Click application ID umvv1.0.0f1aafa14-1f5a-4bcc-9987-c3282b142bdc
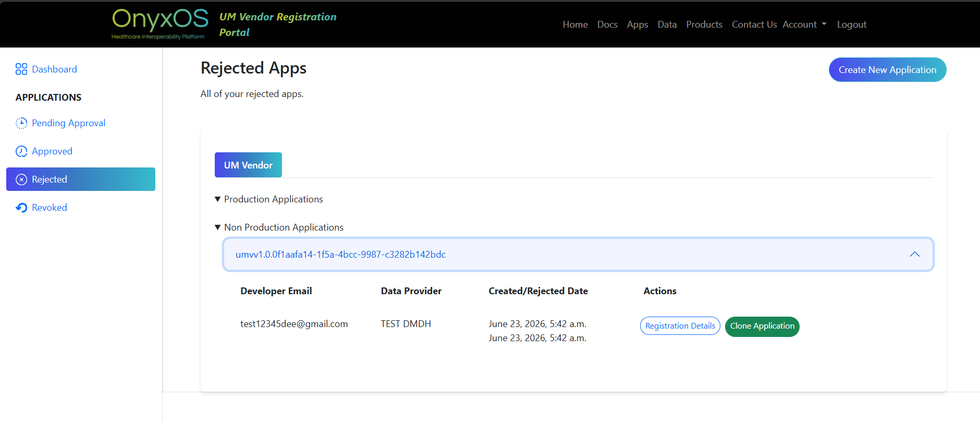This screenshot has height=422, width=980. pos(340,255)
